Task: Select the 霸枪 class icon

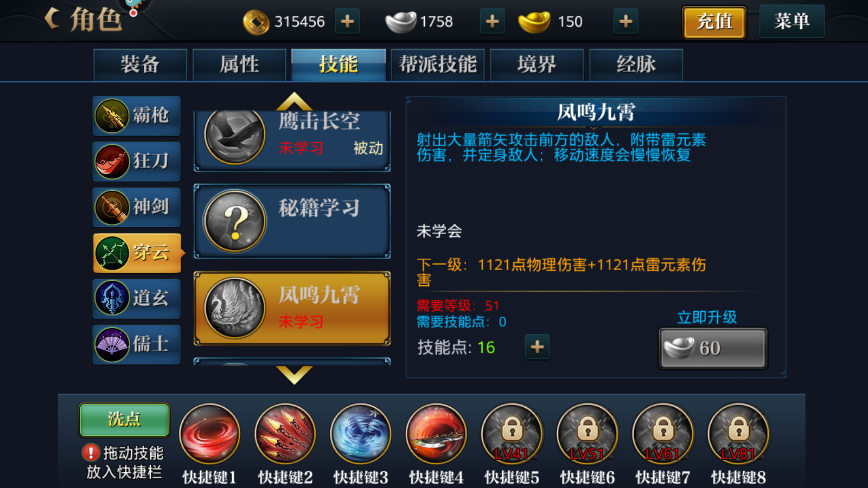Action: tap(112, 116)
